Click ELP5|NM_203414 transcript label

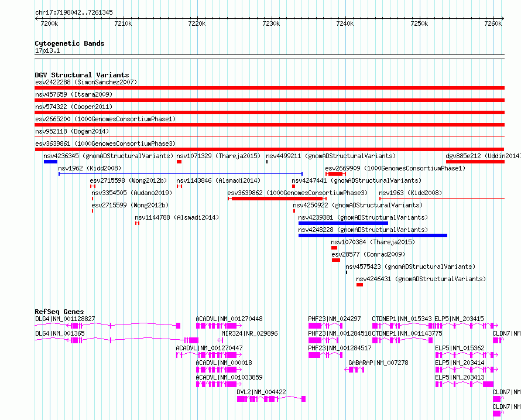tap(460, 363)
